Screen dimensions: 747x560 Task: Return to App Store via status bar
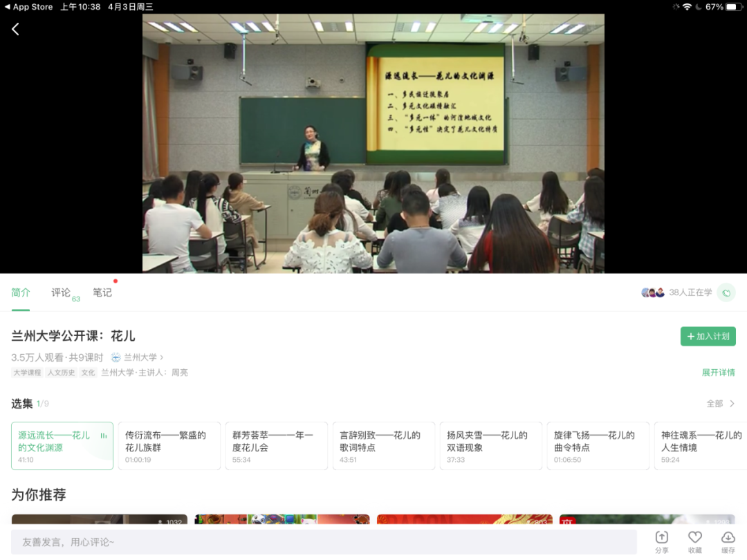(x=28, y=7)
